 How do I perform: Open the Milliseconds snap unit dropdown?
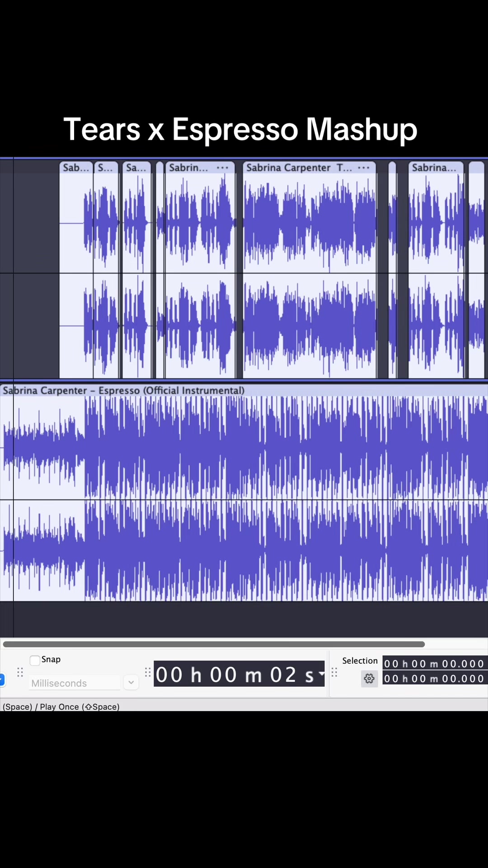coord(75,683)
